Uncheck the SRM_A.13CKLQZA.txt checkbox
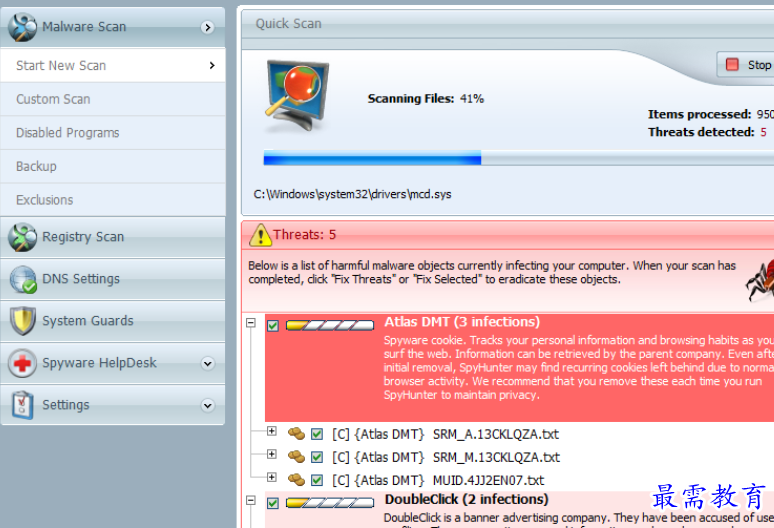 pyautogui.click(x=317, y=434)
